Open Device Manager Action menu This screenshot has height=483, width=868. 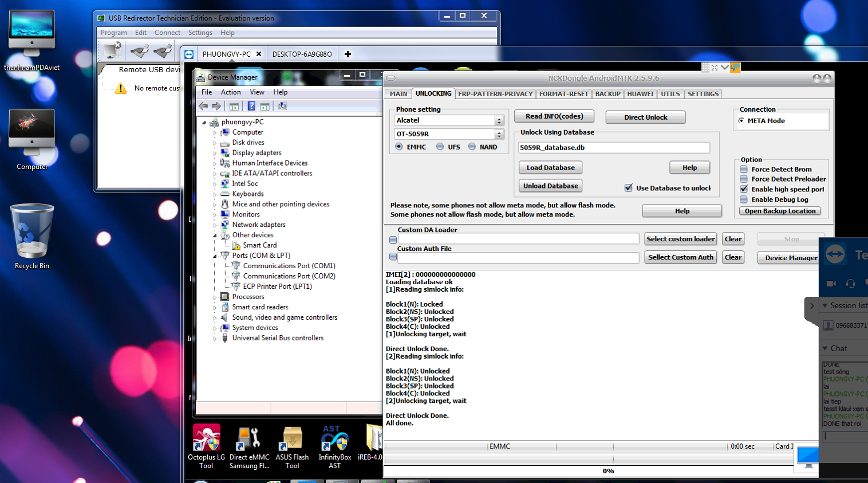(x=231, y=92)
